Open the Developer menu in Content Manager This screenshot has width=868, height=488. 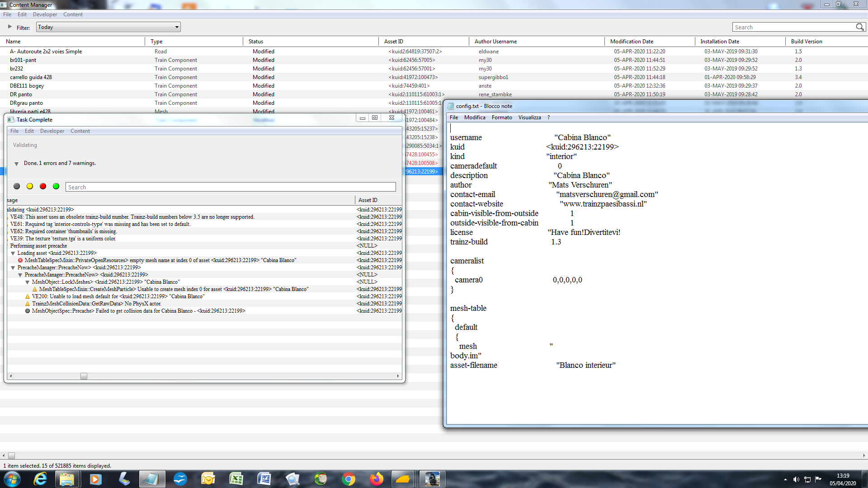(x=45, y=14)
